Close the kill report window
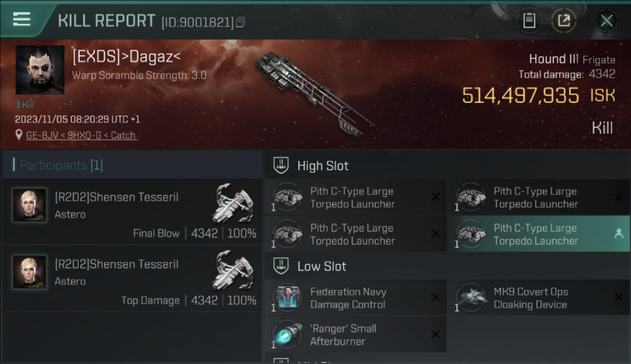This screenshot has height=364, width=631. [606, 21]
